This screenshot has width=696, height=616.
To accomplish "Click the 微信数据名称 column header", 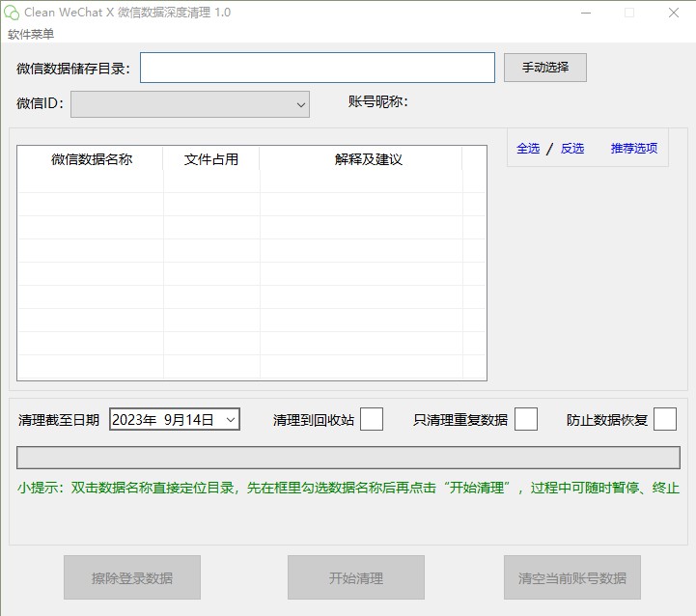I will point(91,159).
